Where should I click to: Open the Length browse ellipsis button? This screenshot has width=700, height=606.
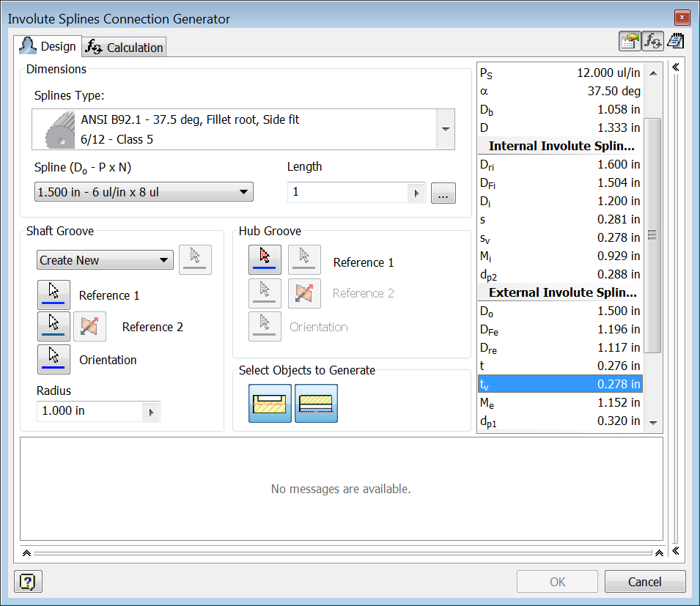(443, 193)
